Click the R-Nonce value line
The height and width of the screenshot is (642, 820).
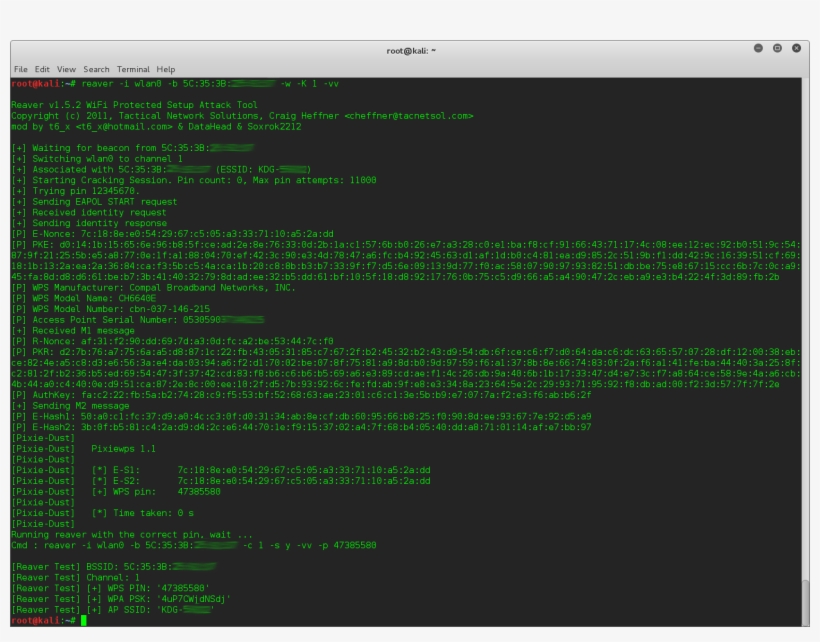[172, 341]
